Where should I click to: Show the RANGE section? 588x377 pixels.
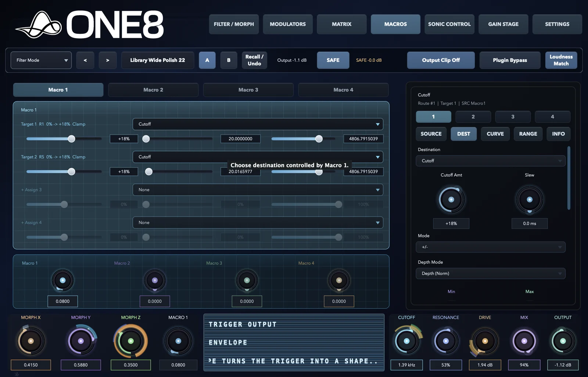pos(528,134)
